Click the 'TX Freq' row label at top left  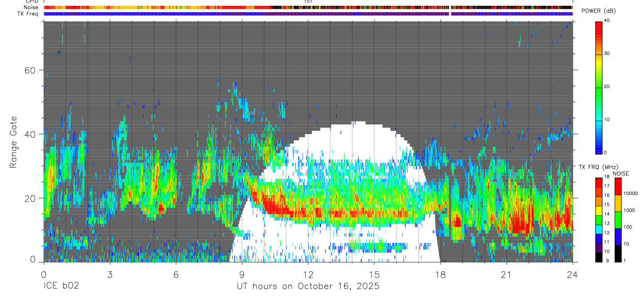[28, 14]
